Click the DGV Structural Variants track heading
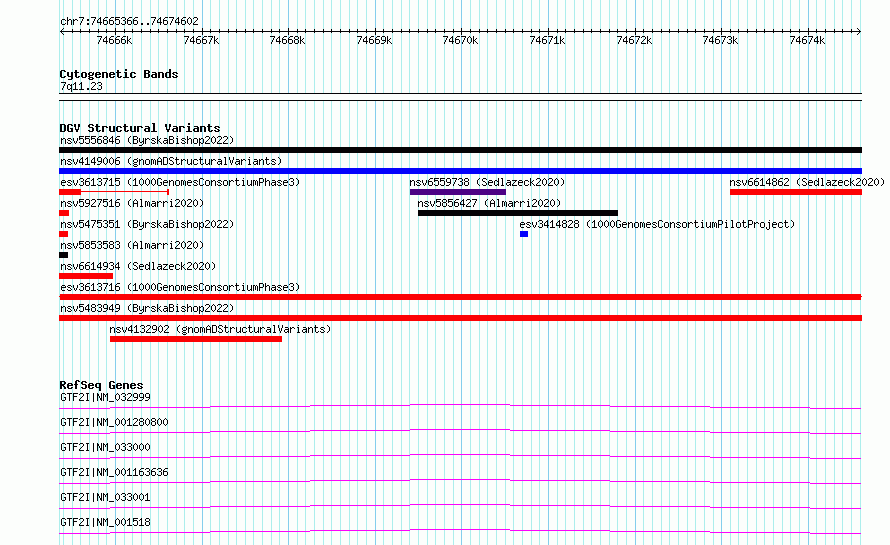Image resolution: width=890 pixels, height=545 pixels. point(140,128)
